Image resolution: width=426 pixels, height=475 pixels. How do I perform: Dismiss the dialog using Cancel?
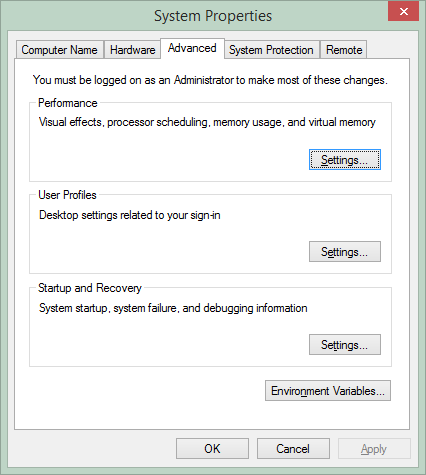click(x=293, y=449)
